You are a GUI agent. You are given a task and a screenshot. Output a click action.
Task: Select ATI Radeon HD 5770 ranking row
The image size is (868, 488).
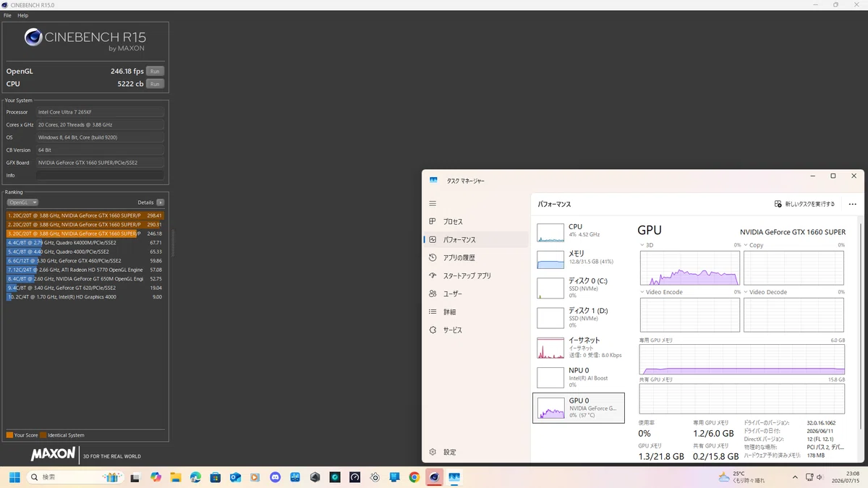85,270
